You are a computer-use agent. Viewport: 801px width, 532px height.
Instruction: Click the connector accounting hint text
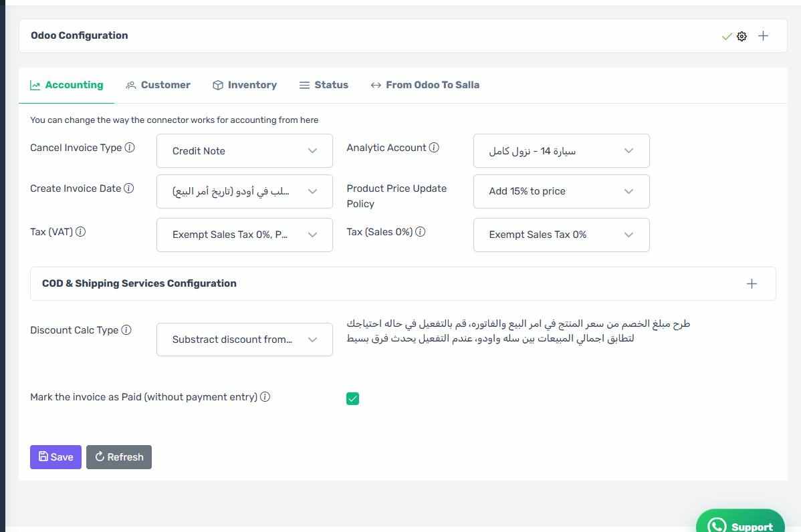175,120
